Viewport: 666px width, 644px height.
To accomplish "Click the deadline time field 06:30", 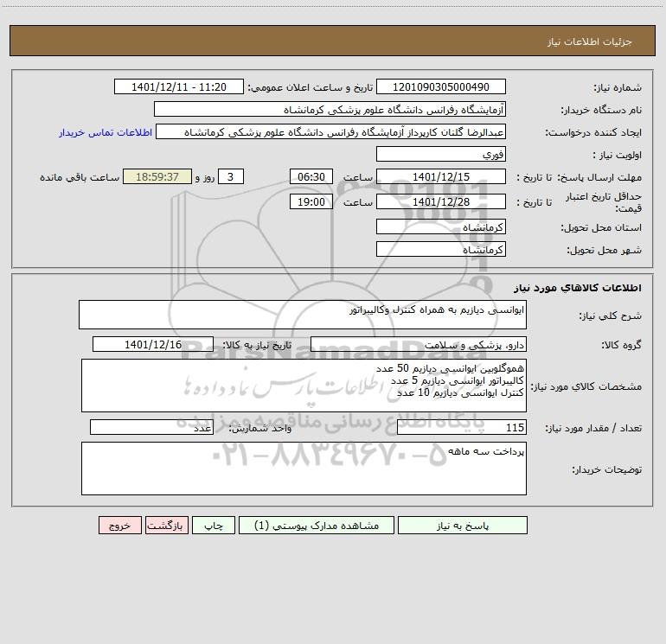I will point(311,176).
